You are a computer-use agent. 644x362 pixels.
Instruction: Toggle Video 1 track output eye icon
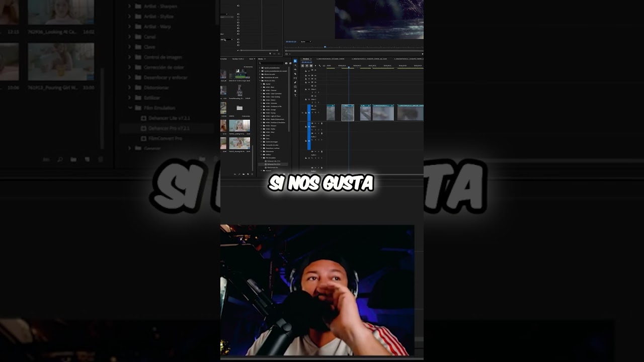pos(316,107)
